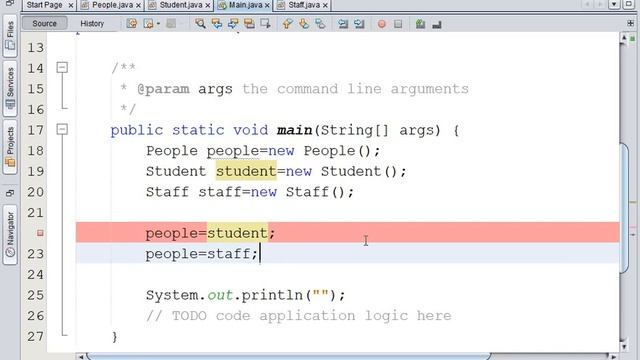The image size is (640, 360).
Task: Click the Find Selection magnifier icon
Action: [200, 24]
